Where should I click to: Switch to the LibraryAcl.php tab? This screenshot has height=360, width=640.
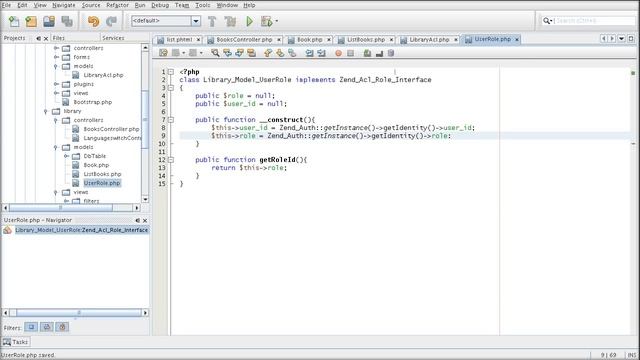tap(429, 40)
